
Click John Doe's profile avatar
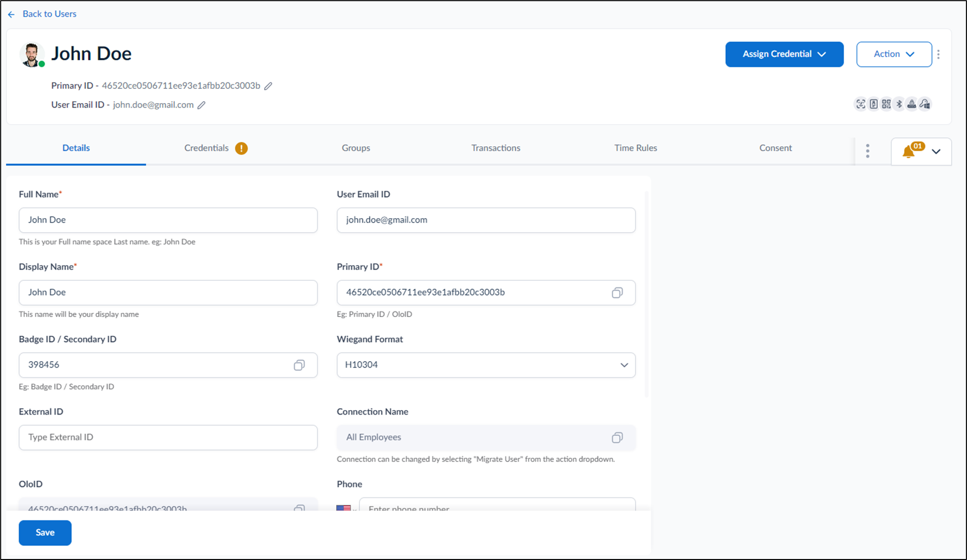[x=32, y=55]
